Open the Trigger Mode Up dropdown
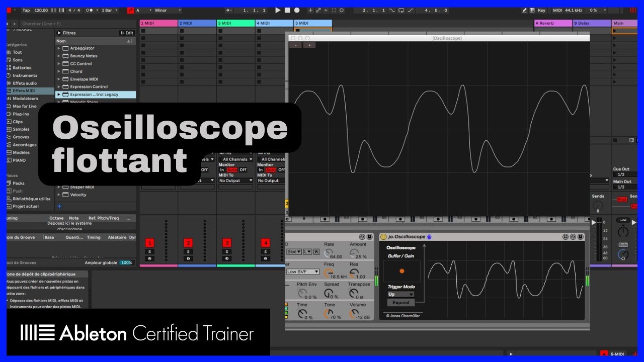The width and height of the screenshot is (644, 362). click(x=400, y=294)
